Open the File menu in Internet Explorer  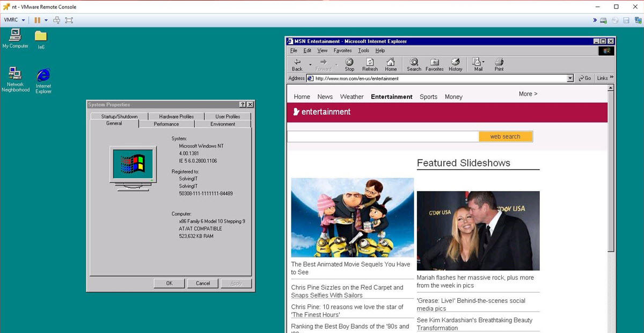294,50
